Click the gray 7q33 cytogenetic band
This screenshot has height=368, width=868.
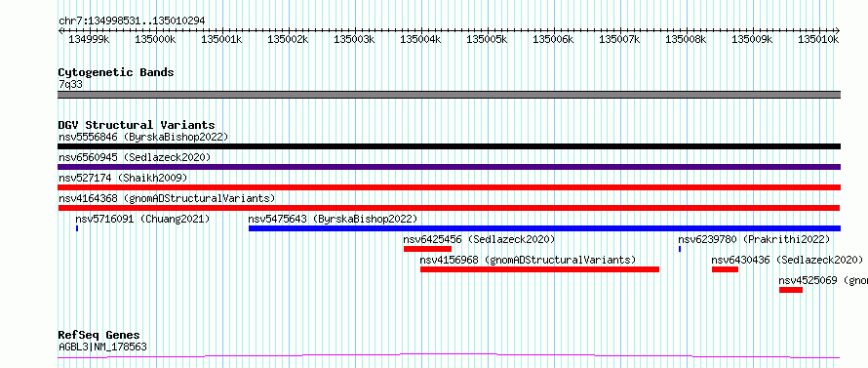tap(449, 95)
